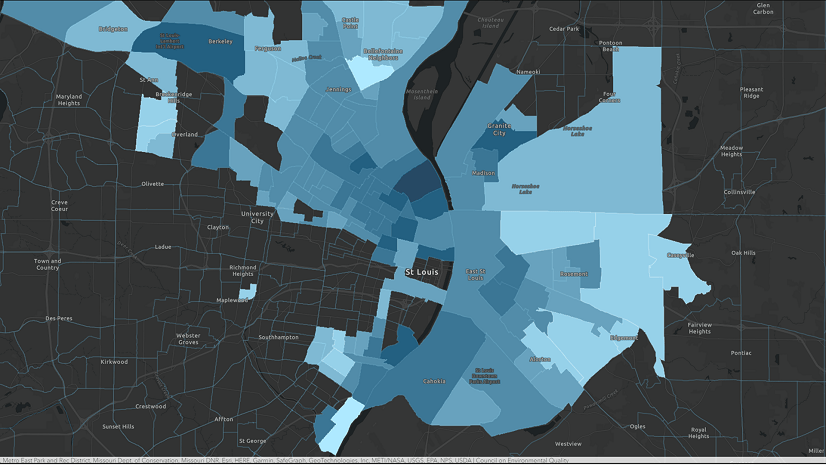Select the Cahokia region label
Viewport: 826px width, 465px height.
tap(434, 381)
